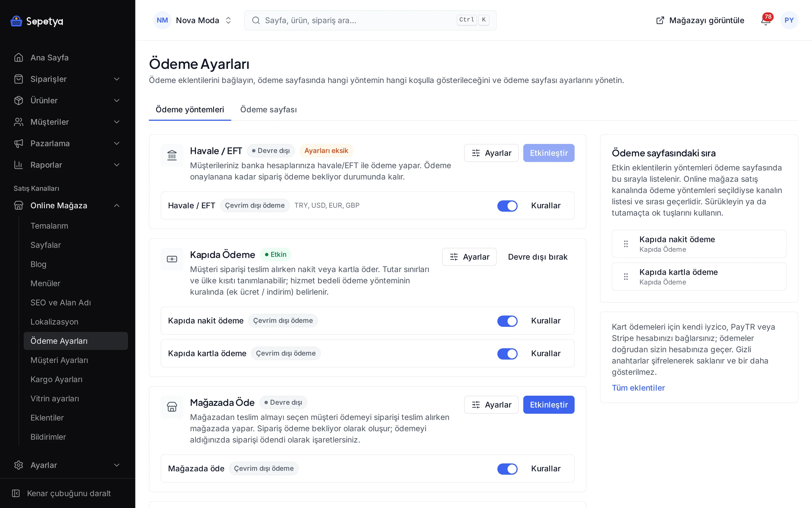Grab the Kapıda kartla ödeme drag handle
Viewport: 812px width, 508px height.
[x=626, y=277]
